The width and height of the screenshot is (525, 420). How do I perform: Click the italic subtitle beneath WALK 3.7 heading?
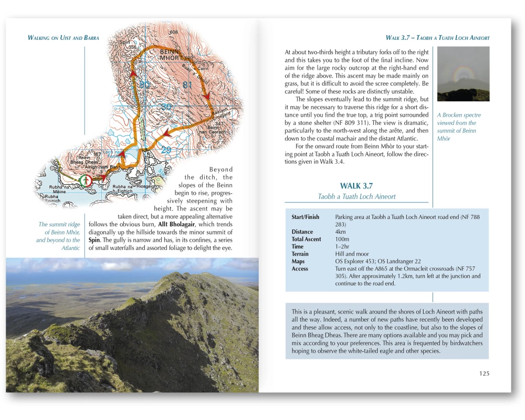tap(356, 197)
